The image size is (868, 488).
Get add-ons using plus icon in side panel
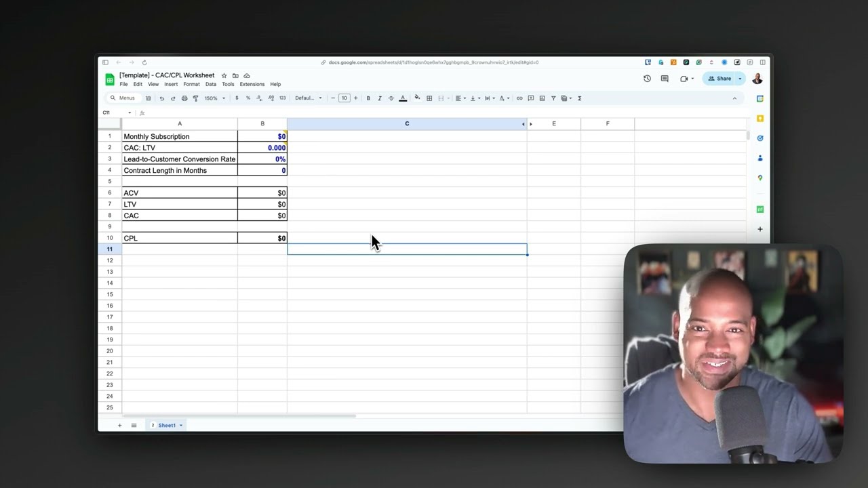pos(760,229)
